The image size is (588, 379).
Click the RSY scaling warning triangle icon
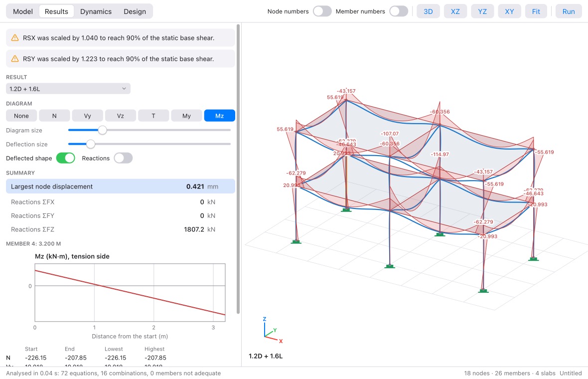pyautogui.click(x=14, y=59)
